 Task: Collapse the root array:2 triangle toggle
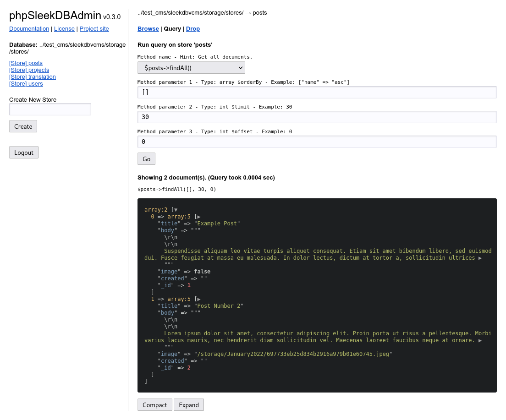[176, 210]
